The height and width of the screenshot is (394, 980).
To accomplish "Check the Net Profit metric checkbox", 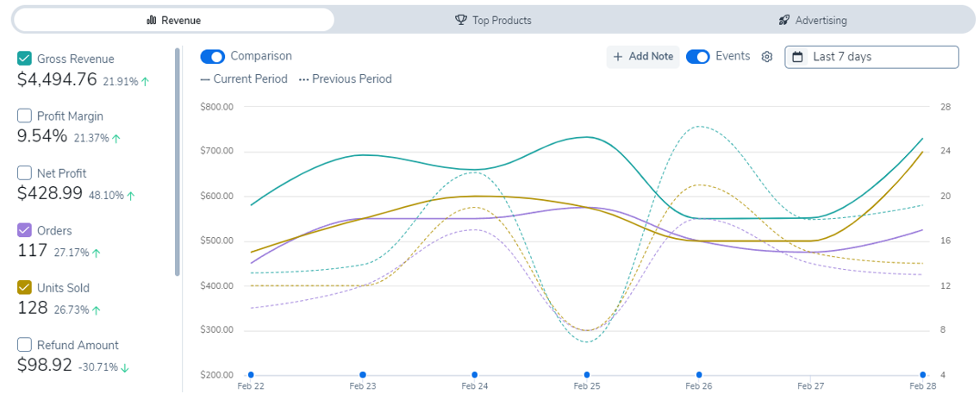I will tap(25, 173).
